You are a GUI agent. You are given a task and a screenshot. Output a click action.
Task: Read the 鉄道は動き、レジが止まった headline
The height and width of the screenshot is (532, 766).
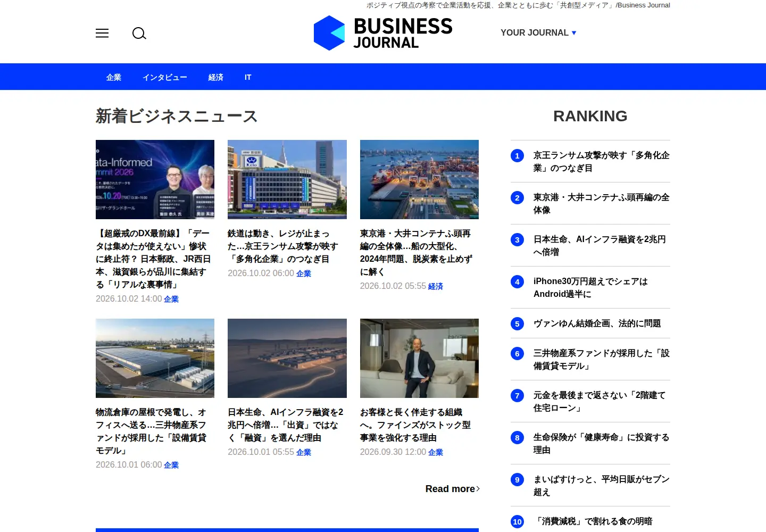tap(283, 246)
